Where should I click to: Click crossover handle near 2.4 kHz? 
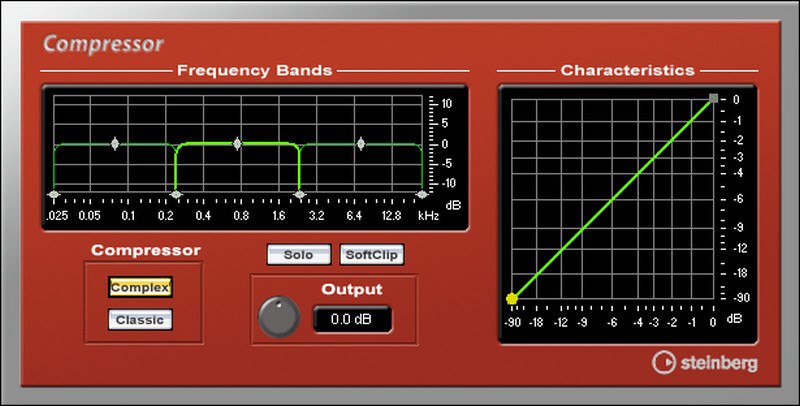tap(299, 194)
